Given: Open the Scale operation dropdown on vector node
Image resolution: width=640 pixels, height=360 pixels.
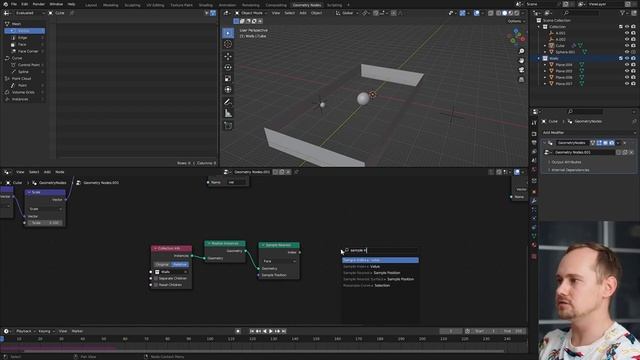Looking at the screenshot, I should 45,209.
